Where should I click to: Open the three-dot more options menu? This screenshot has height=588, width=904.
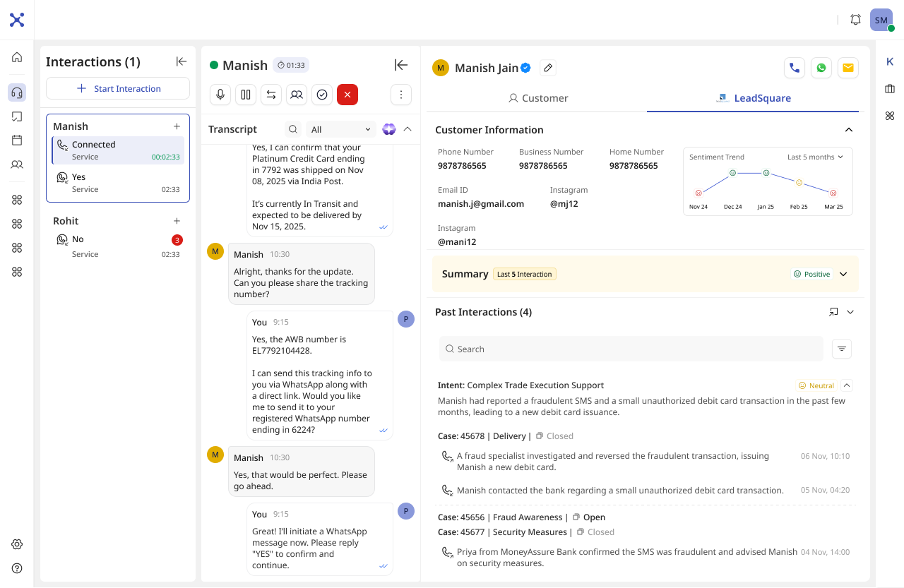point(401,95)
